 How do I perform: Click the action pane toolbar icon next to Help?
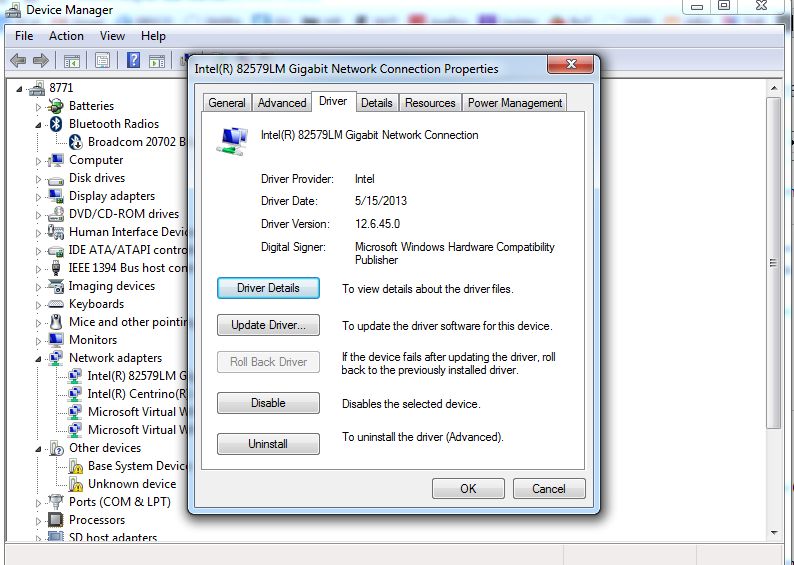pyautogui.click(x=157, y=61)
